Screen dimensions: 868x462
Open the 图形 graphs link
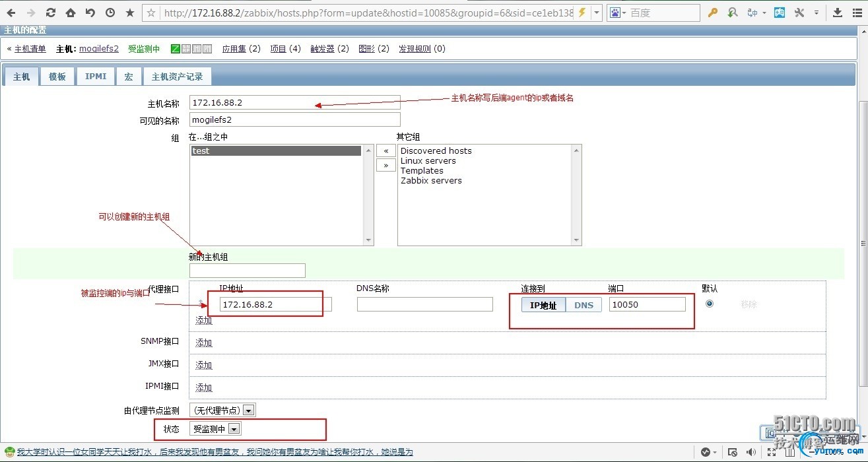(366, 49)
